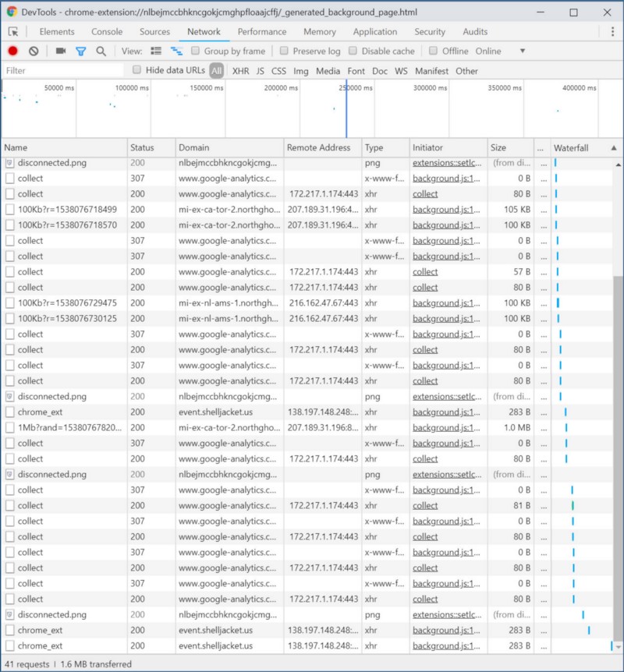This screenshot has width=624, height=672.
Task: Sort by the Status column header
Action: click(151, 147)
